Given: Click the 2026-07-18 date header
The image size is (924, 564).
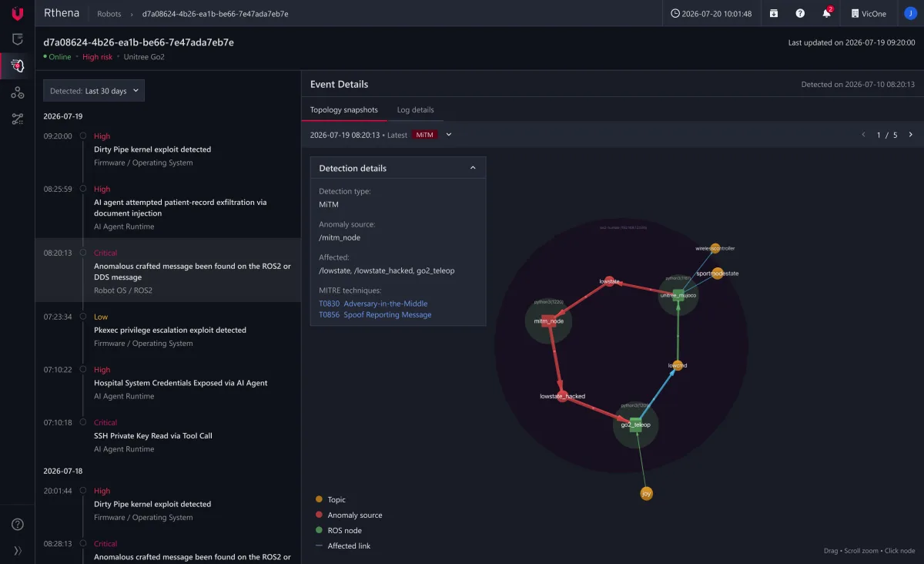Looking at the screenshot, I should pyautogui.click(x=63, y=471).
